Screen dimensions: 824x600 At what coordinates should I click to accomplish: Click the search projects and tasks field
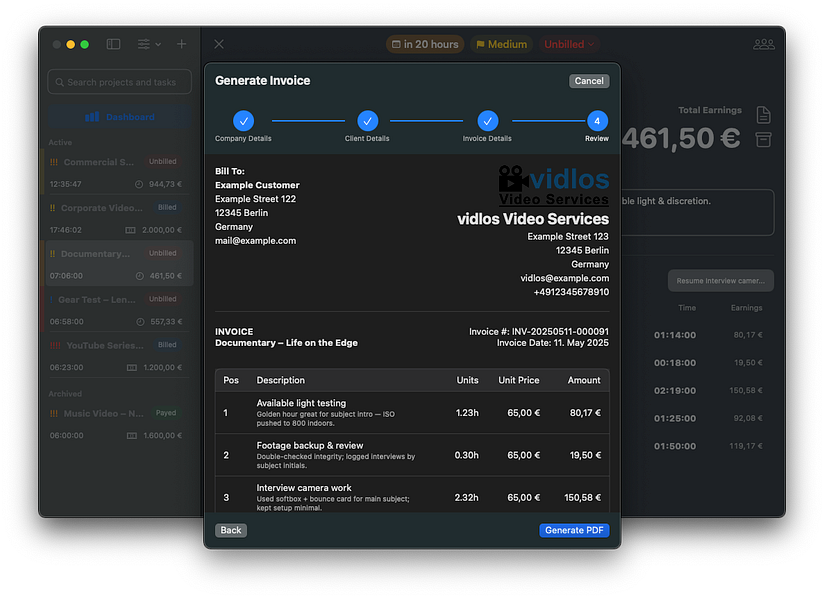coord(120,82)
